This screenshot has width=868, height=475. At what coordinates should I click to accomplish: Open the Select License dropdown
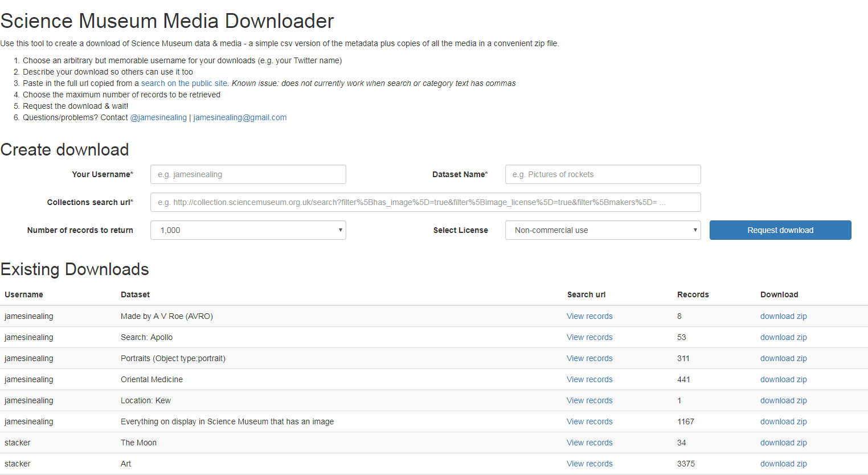tap(603, 230)
